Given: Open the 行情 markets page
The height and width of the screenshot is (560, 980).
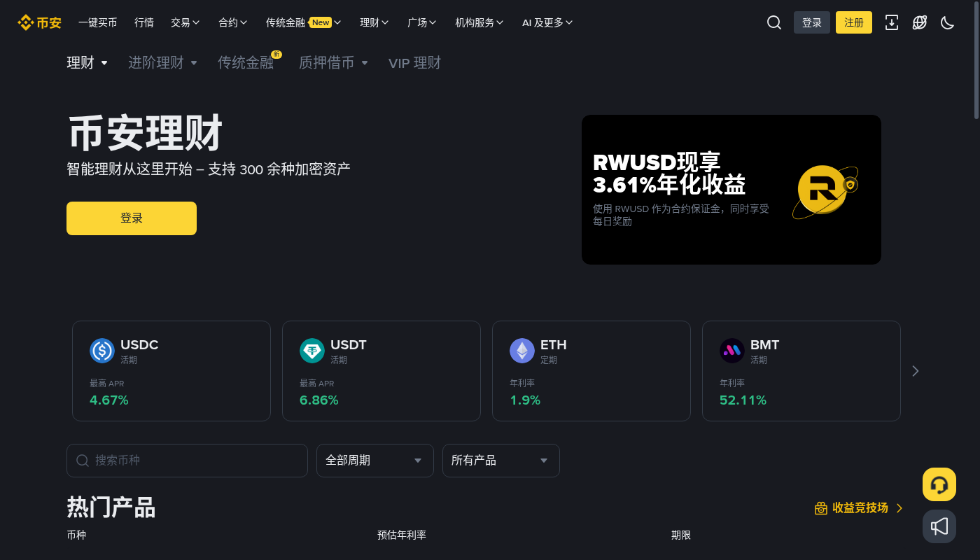Looking at the screenshot, I should 144,22.
